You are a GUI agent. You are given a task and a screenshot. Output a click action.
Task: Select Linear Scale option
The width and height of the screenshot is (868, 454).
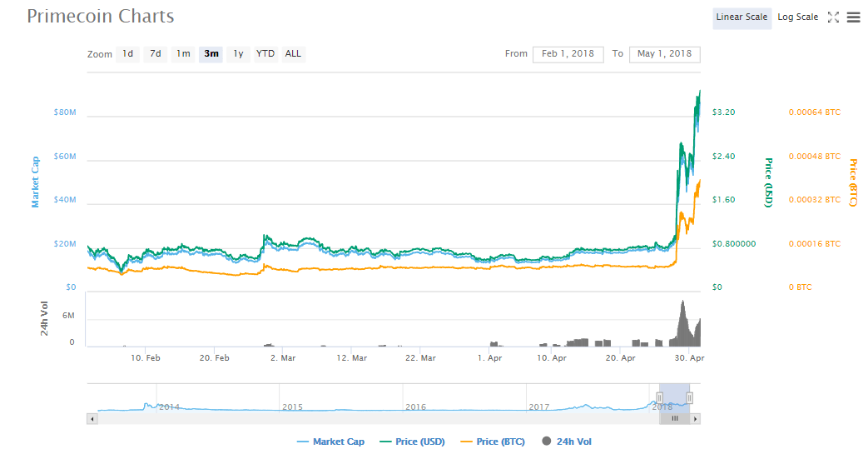click(x=742, y=17)
